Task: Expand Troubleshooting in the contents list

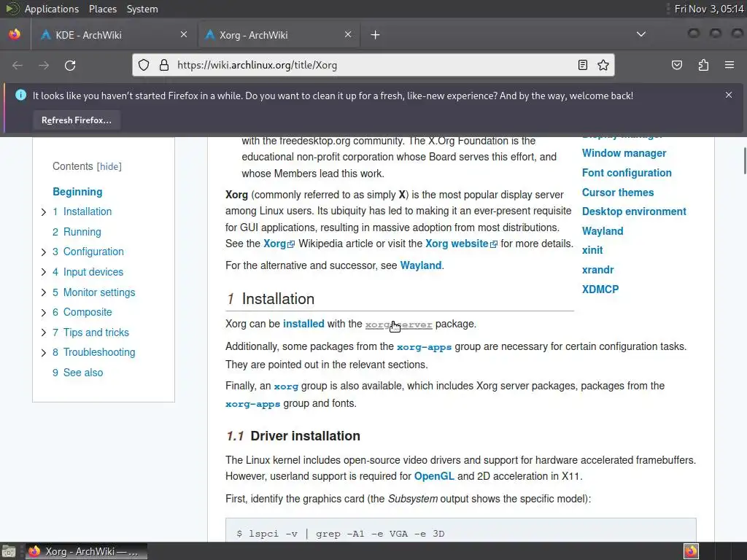Action: (x=43, y=352)
